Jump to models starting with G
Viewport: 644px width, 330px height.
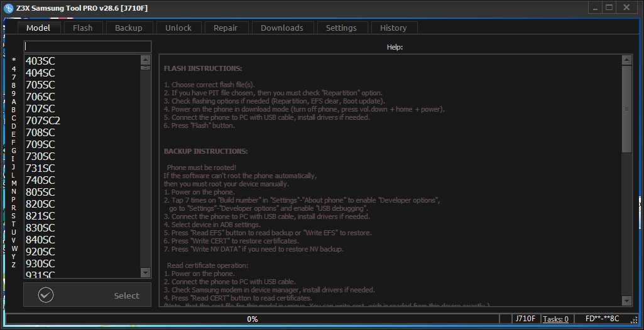pos(14,151)
